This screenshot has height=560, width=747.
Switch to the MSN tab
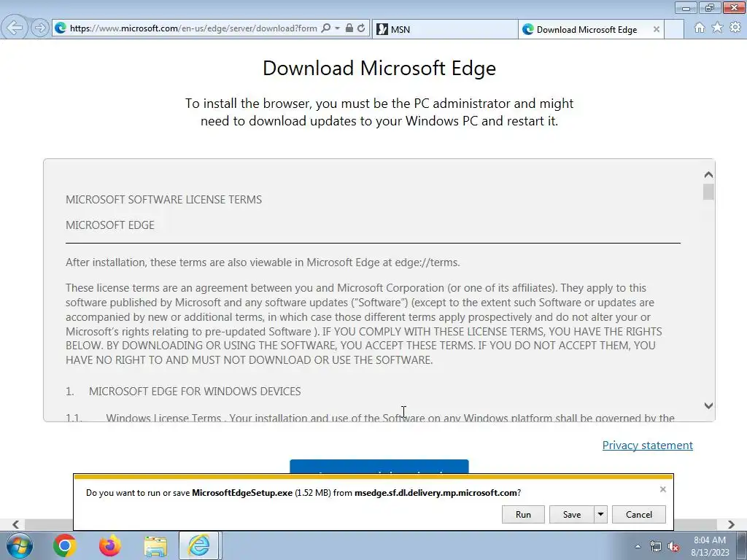click(x=444, y=29)
